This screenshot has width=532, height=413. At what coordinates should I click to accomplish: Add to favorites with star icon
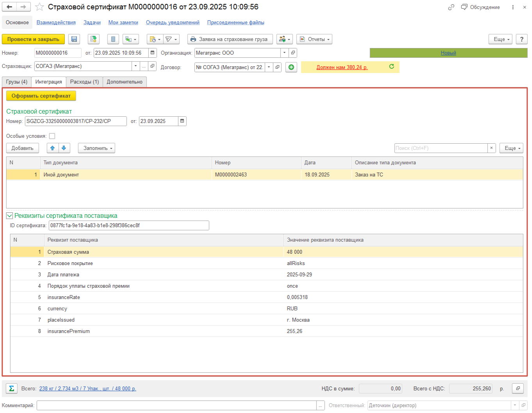point(39,7)
